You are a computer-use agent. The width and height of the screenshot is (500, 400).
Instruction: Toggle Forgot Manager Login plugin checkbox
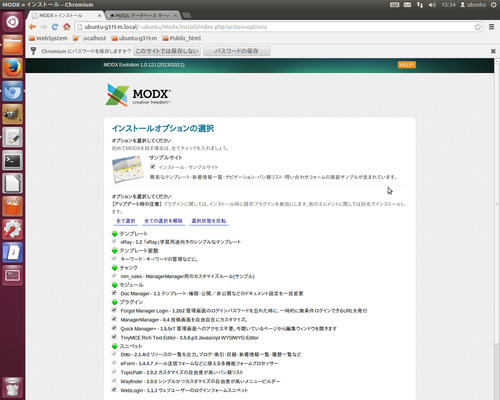114,310
